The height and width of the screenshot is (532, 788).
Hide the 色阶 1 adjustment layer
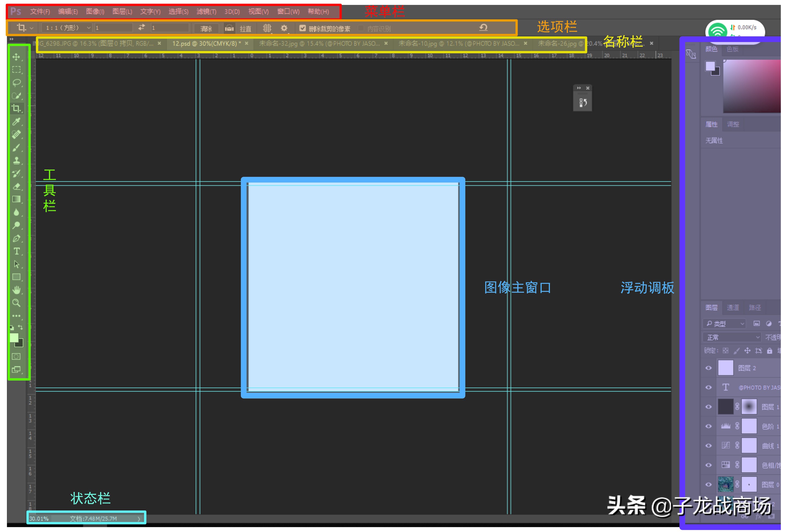[x=708, y=426]
